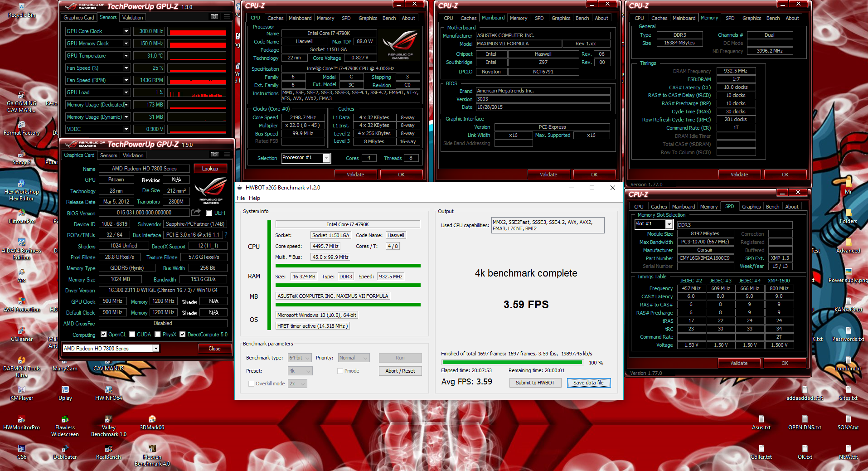Toggle the Overkill mode checkbox
868x471 pixels.
(x=251, y=384)
